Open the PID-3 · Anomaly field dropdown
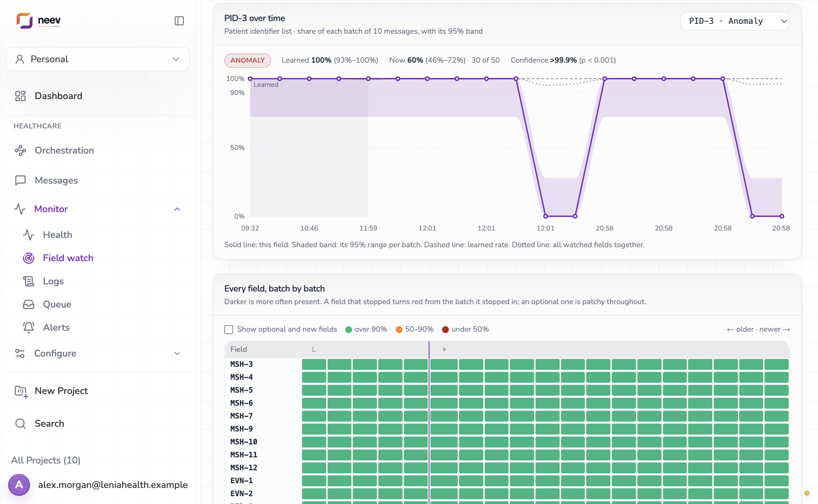The image size is (818, 504). [x=735, y=21]
